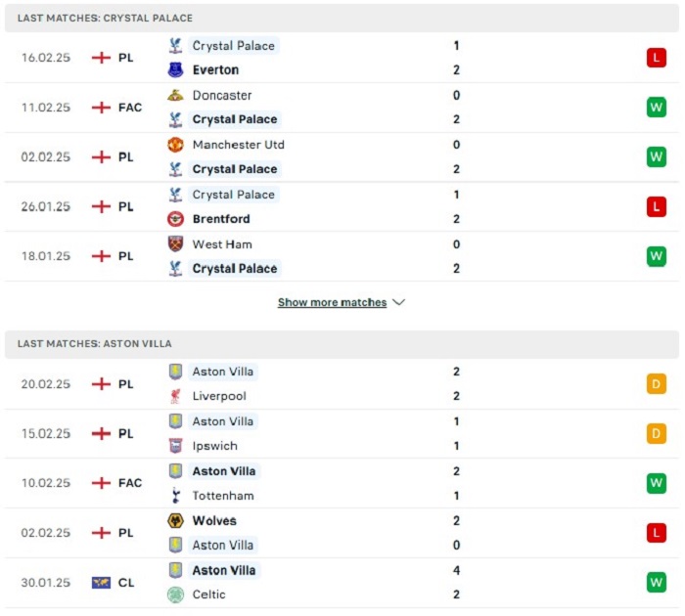Click the Manchester Utd crest icon
The image size is (685, 616).
tap(175, 145)
